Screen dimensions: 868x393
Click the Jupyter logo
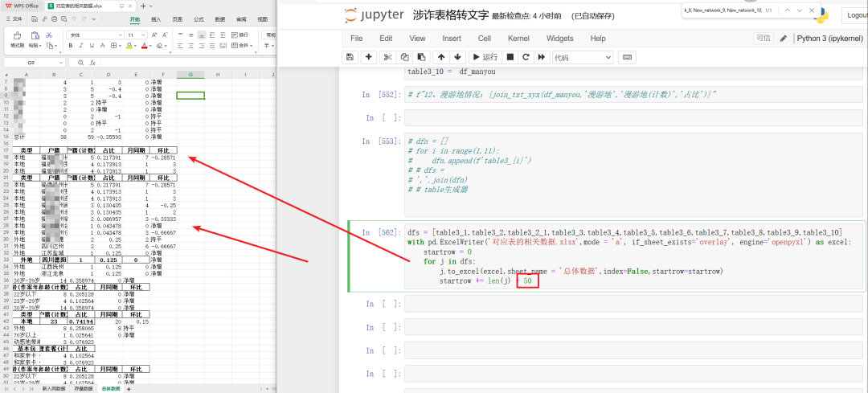coord(375,15)
